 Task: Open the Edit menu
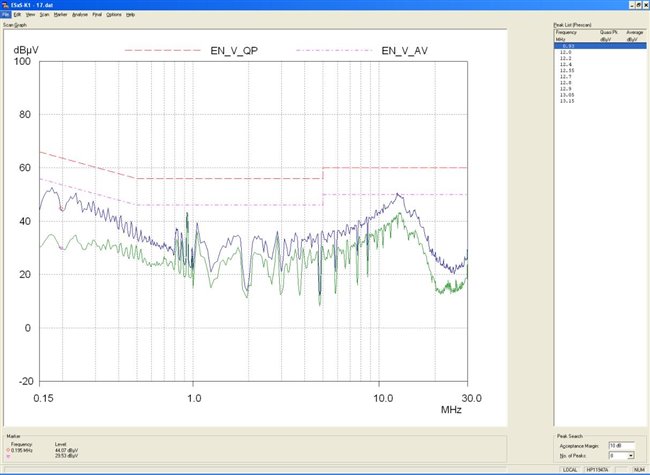(17, 16)
